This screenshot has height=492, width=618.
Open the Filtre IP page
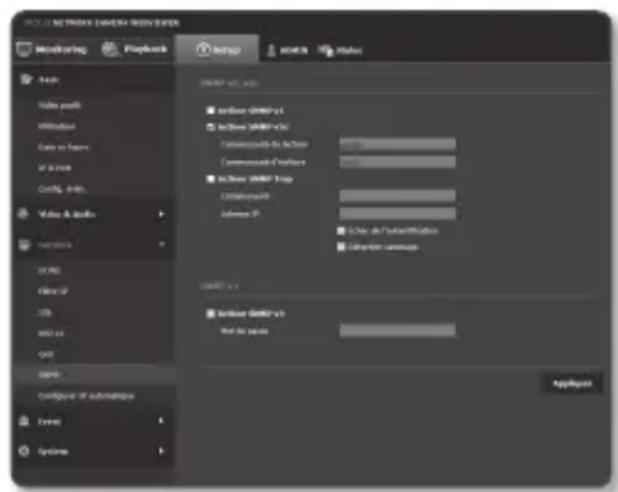[x=53, y=291]
